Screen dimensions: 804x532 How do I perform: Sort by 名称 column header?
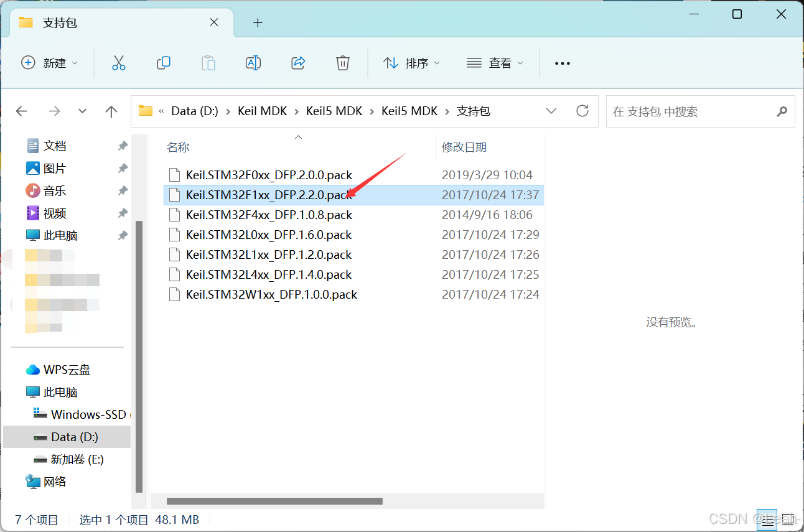[x=178, y=147]
